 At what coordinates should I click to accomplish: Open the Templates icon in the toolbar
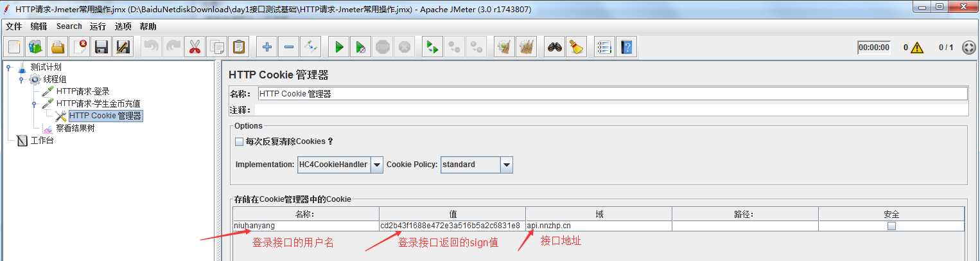(36, 47)
